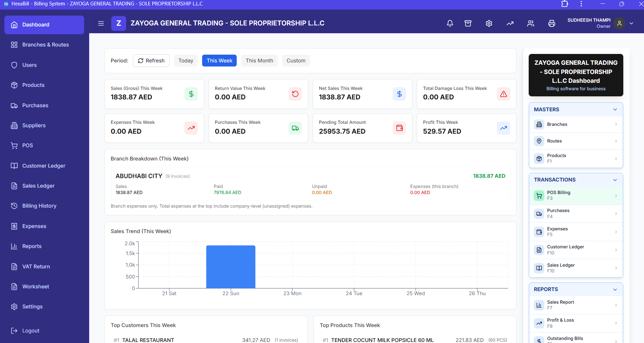Viewport: 644px width, 343px height.
Task: Click the Purchases This Week truck icon
Action: point(295,128)
